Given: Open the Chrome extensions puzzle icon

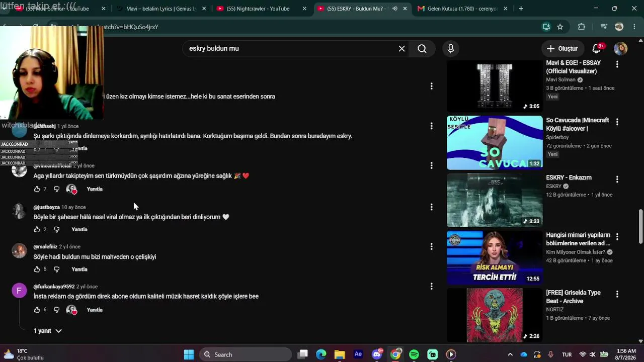Looking at the screenshot, I should point(582,27).
